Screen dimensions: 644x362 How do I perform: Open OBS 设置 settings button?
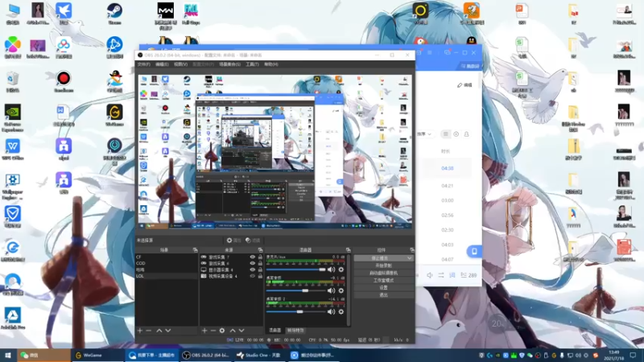383,288
